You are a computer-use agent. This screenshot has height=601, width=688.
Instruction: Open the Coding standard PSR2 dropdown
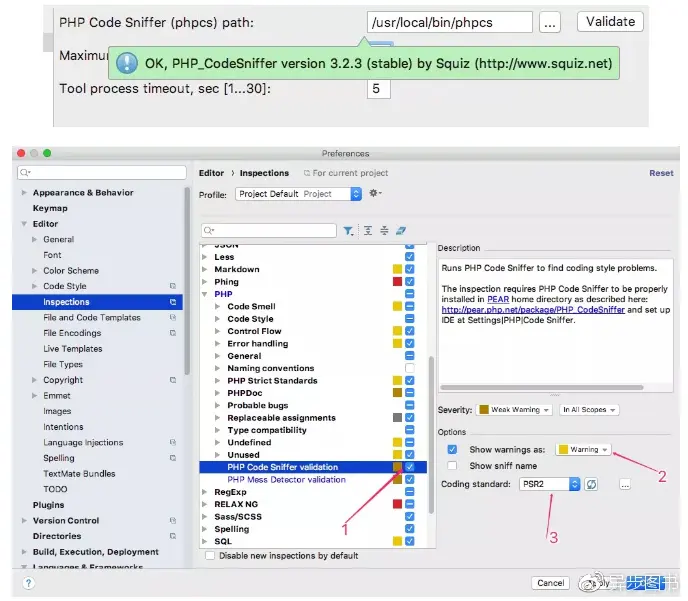[550, 484]
